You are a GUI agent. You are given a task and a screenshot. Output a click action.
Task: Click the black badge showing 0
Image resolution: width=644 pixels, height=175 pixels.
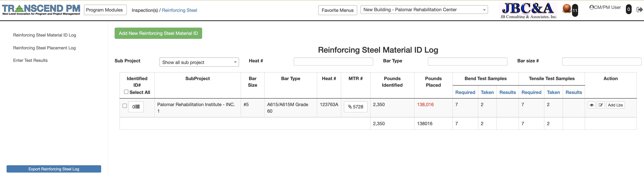click(x=629, y=10)
